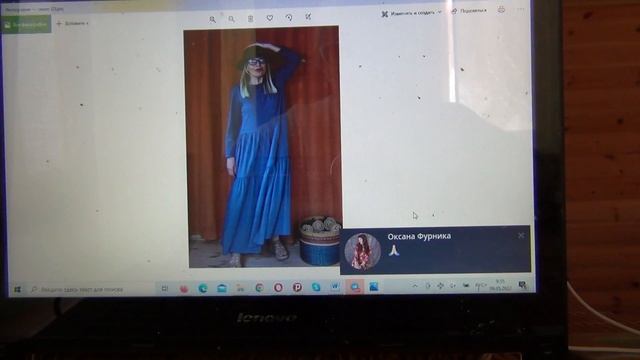This screenshot has height=360, width=640.
Task: Click the zoom in magnifier icon
Action: (x=212, y=19)
